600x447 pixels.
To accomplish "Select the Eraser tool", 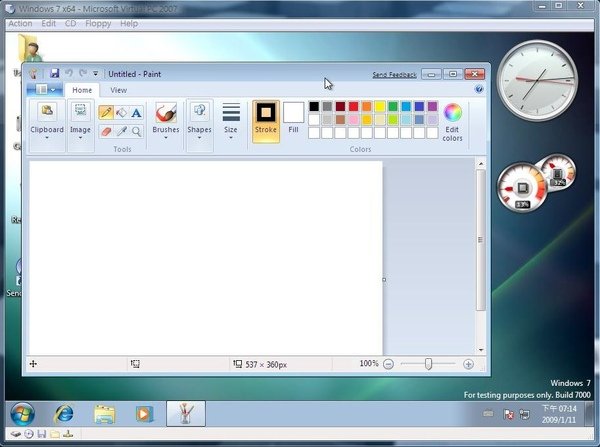I will click(106, 132).
